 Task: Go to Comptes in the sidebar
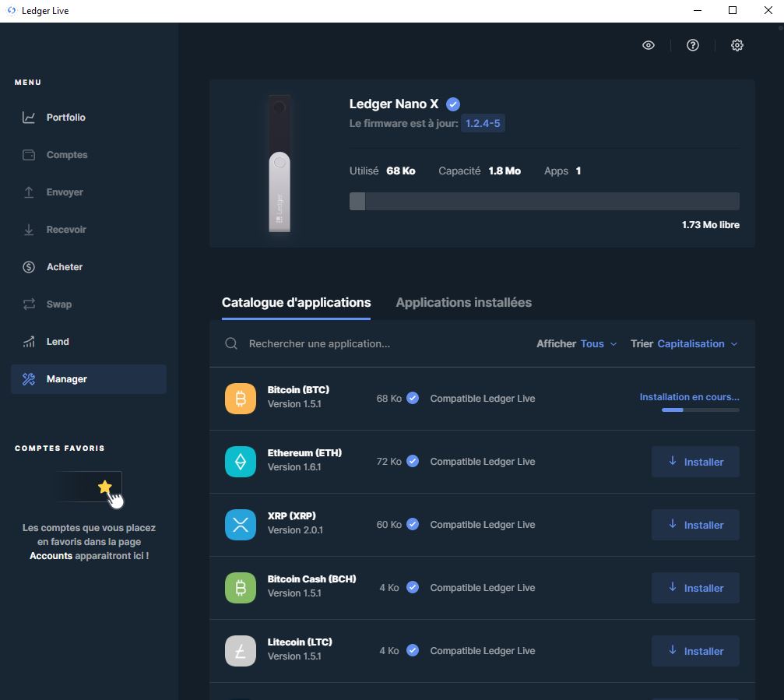[89, 155]
